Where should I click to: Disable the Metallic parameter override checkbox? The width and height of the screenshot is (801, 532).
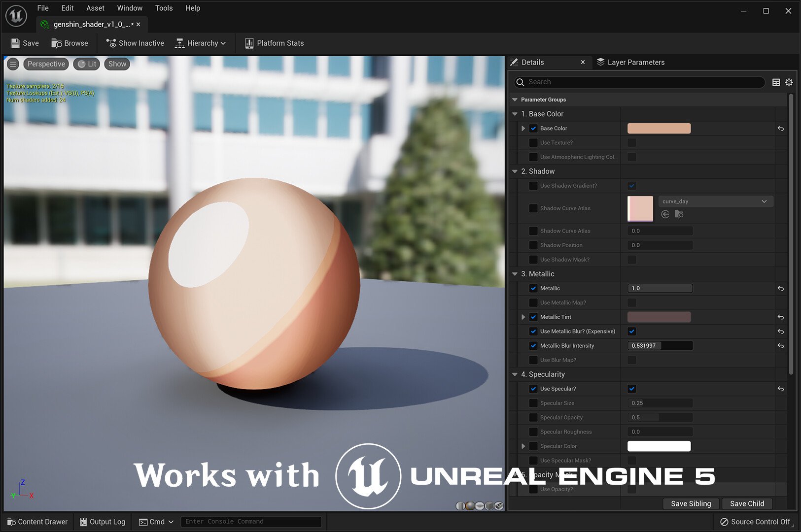[533, 289]
